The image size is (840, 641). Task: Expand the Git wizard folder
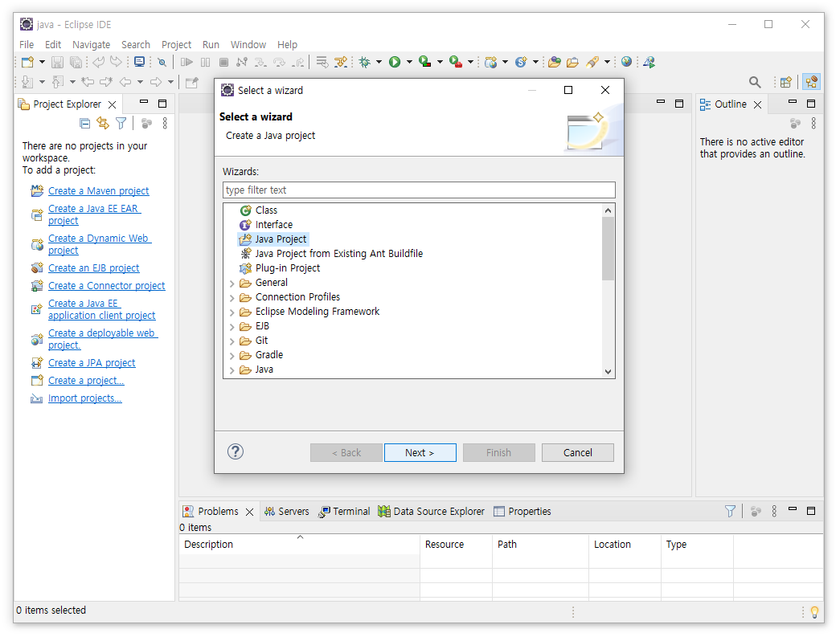[232, 341]
